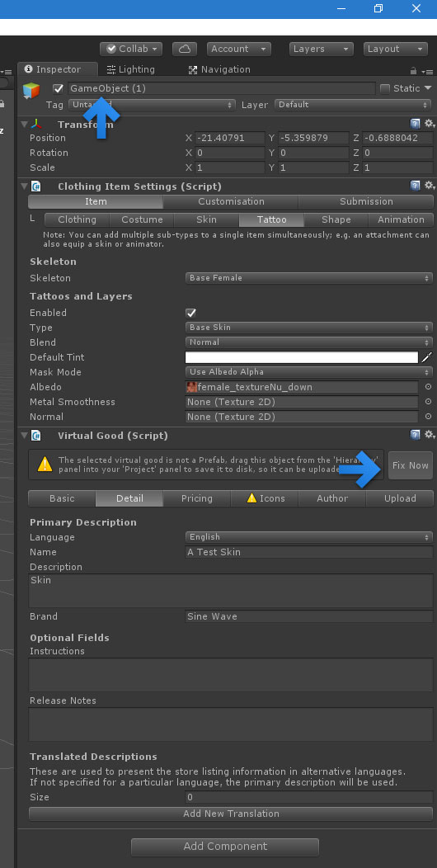Collapse the Clothing Item Settings component
Viewport: 437px width, 868px height.
[24, 186]
